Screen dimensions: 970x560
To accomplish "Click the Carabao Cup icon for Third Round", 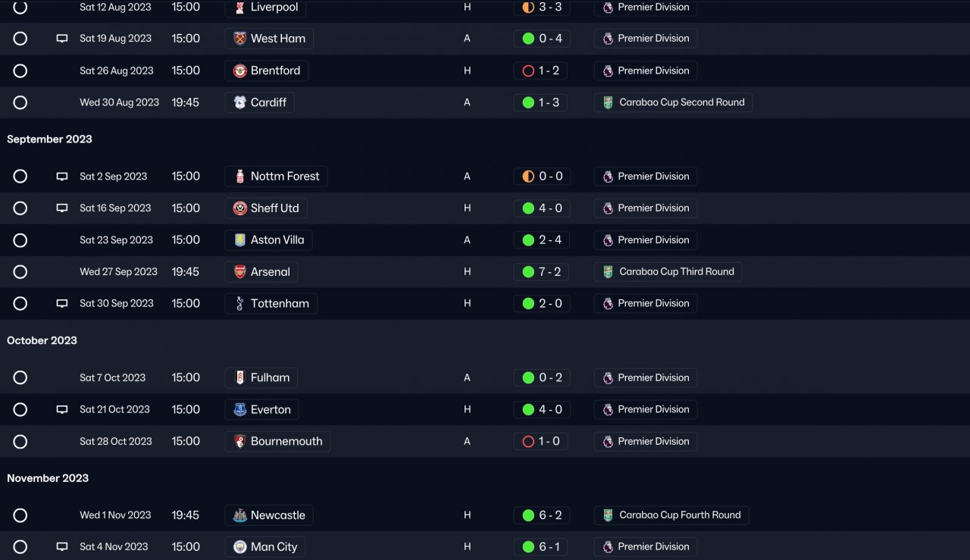I will (608, 271).
